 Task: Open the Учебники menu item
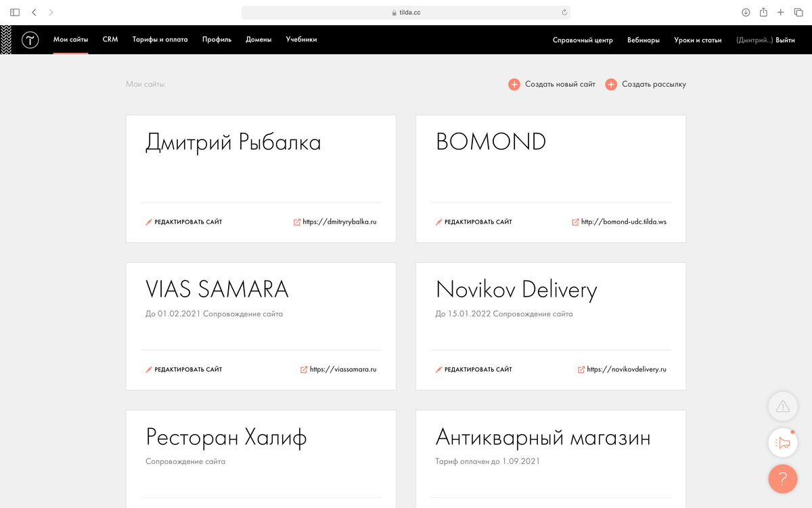301,40
